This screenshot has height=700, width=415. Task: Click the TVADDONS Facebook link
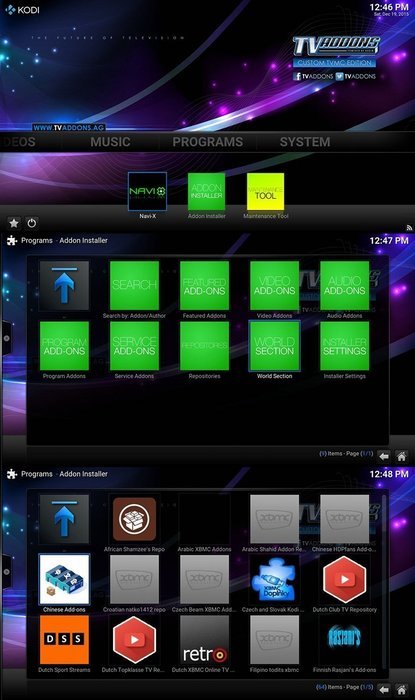coord(313,76)
